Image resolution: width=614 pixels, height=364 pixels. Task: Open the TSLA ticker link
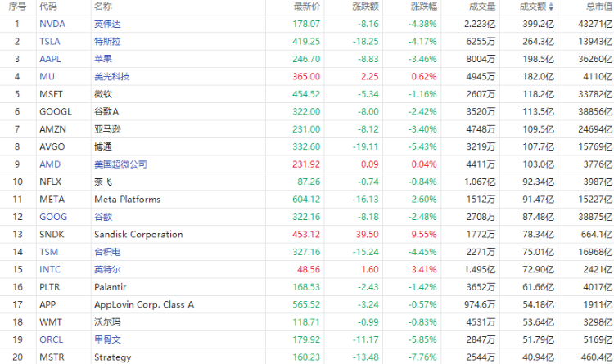[x=50, y=42]
